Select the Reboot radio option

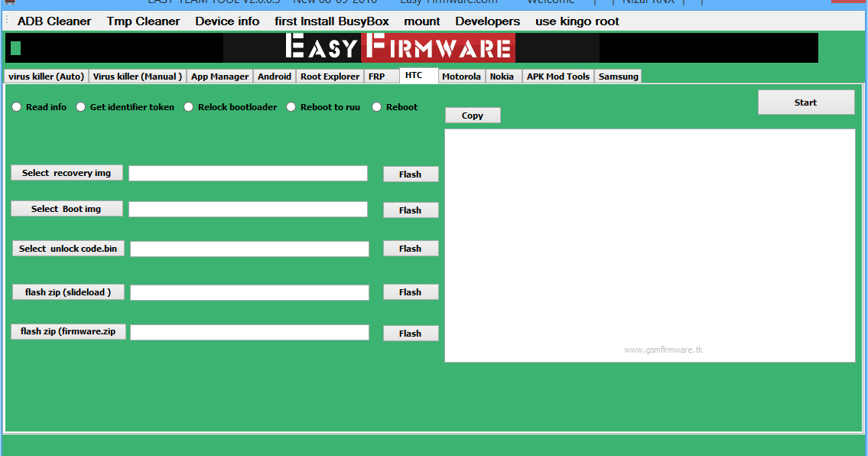[395, 107]
